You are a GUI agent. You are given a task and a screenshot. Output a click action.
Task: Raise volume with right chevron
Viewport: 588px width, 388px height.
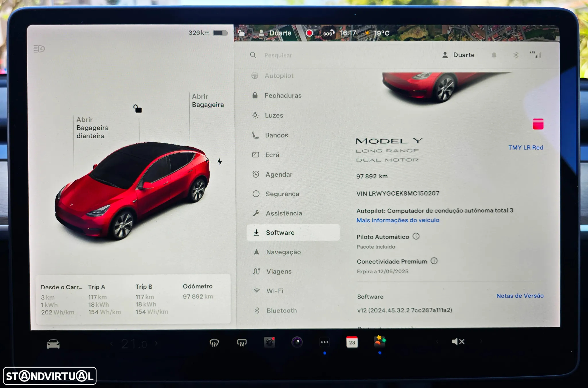pos(481,342)
